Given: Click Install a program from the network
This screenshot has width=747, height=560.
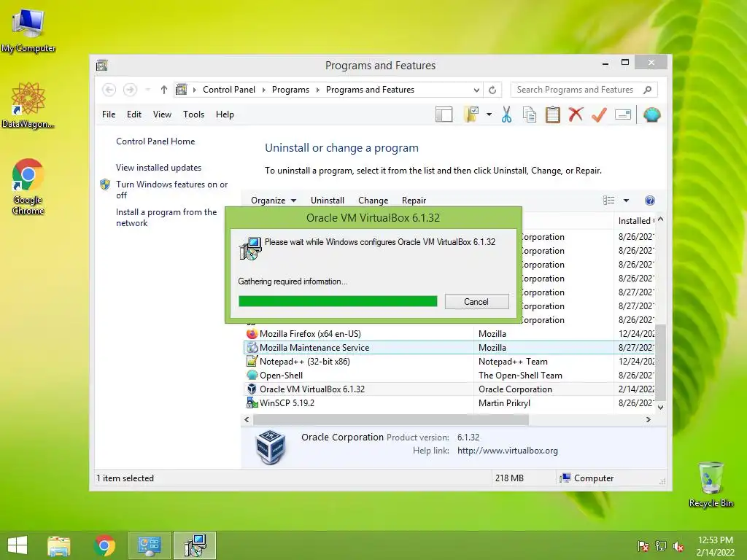Looking at the screenshot, I should point(166,217).
